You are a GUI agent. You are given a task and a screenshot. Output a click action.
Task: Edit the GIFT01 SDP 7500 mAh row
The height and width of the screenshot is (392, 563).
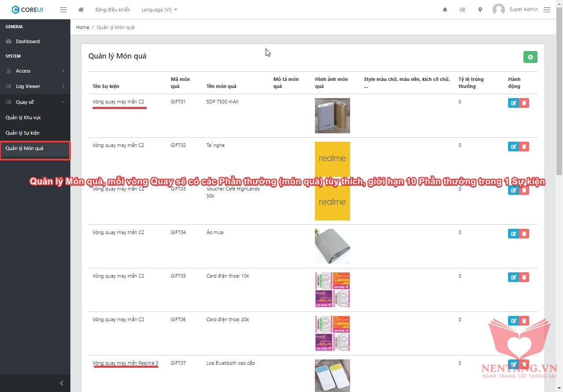[513, 103]
